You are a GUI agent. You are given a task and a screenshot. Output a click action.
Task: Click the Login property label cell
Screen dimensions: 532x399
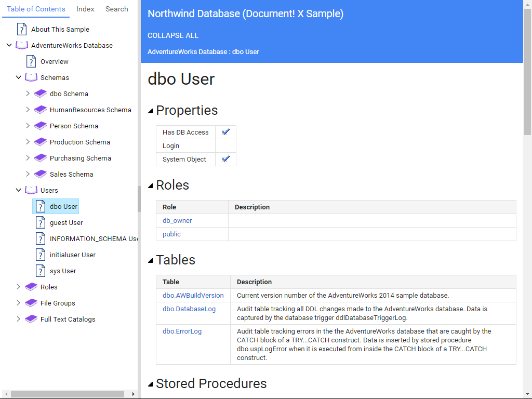click(185, 145)
